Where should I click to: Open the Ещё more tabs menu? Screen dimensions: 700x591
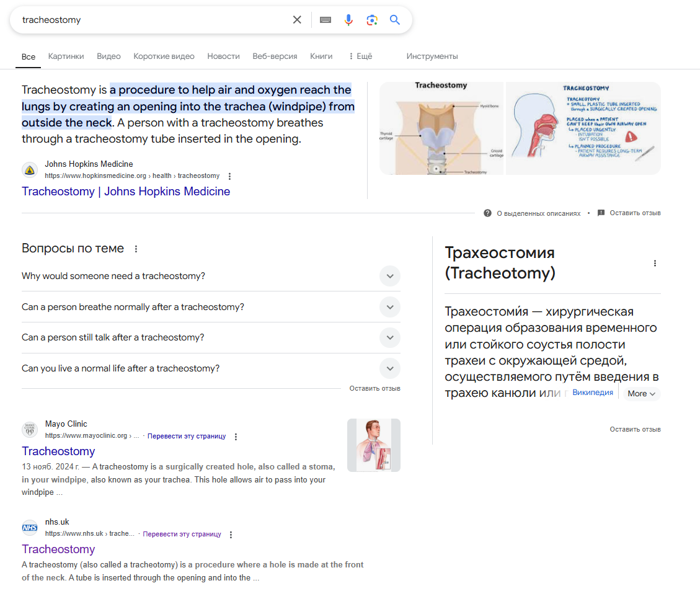tap(361, 56)
